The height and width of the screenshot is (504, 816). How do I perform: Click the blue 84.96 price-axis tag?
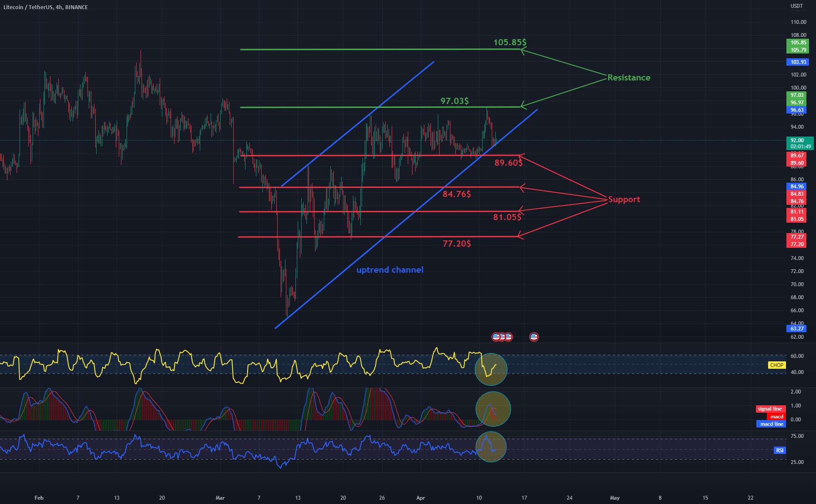pyautogui.click(x=797, y=187)
